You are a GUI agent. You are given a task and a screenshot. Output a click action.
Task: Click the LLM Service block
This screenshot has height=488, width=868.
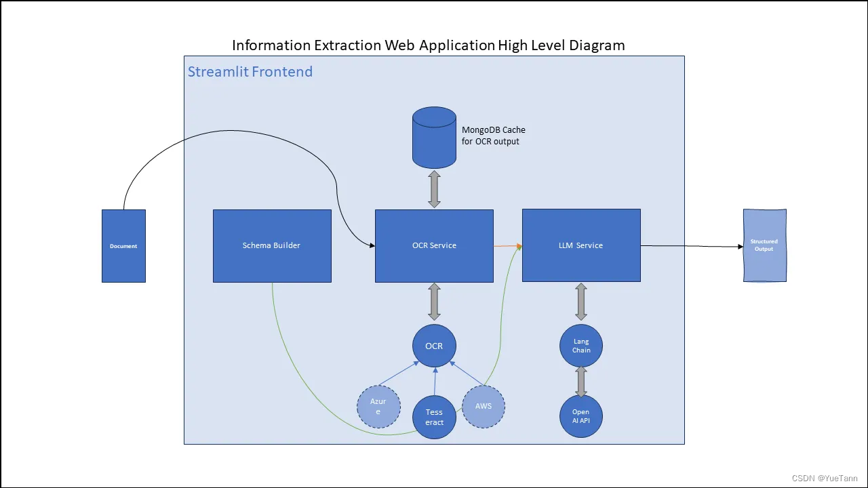tap(581, 245)
